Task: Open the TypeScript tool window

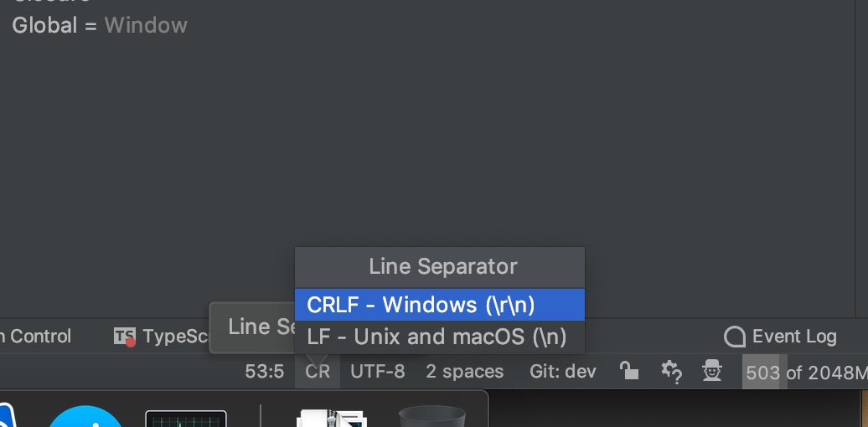Action: (161, 337)
